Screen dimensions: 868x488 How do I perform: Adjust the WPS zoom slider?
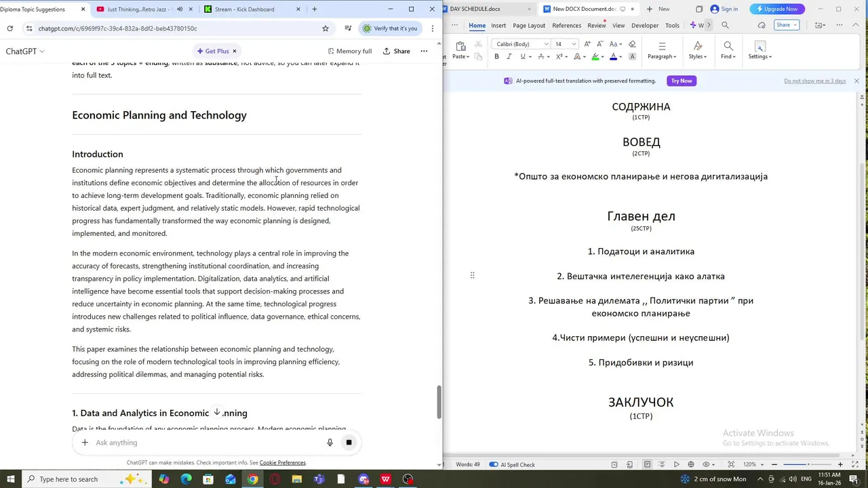[808, 464]
